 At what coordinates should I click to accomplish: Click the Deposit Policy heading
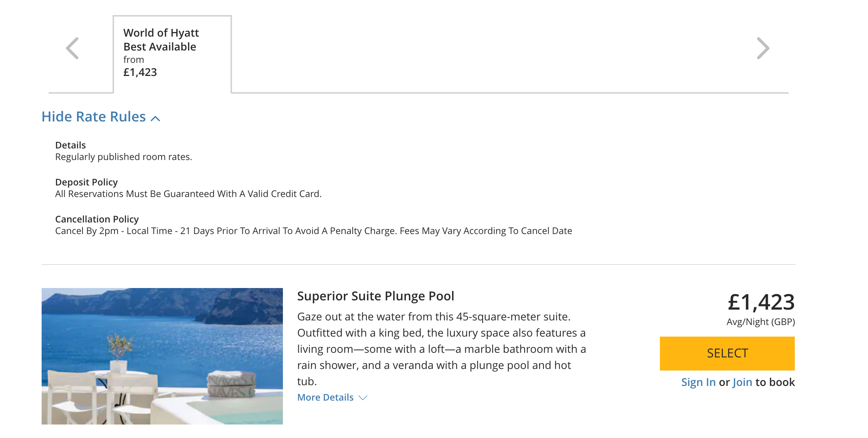86,182
